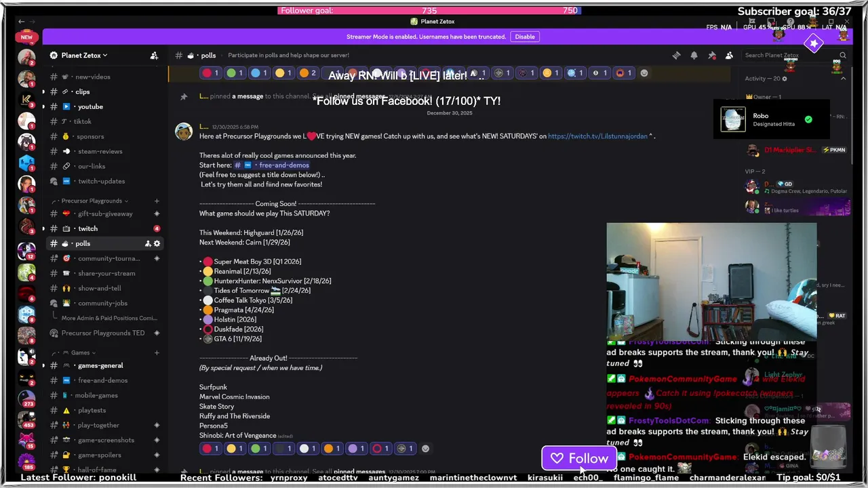Click the pin icon beside pinned notice
The height and width of the screenshot is (488, 868).
(184, 96)
